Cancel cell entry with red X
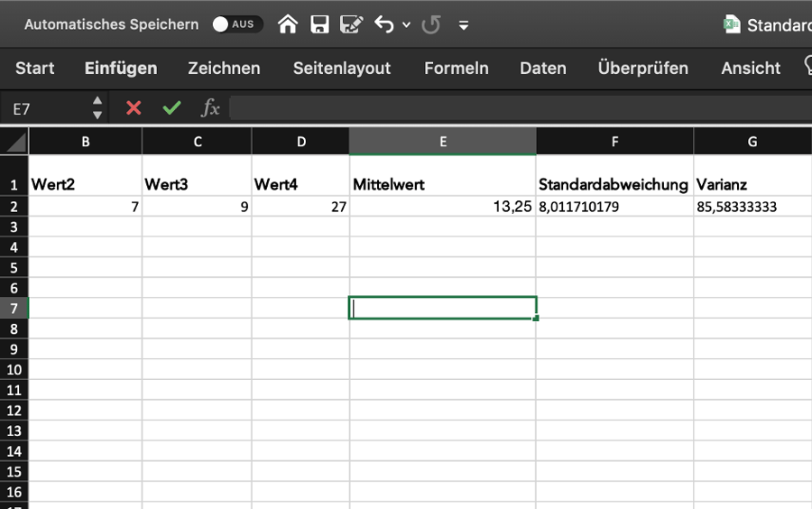812x509 pixels. pyautogui.click(x=134, y=108)
